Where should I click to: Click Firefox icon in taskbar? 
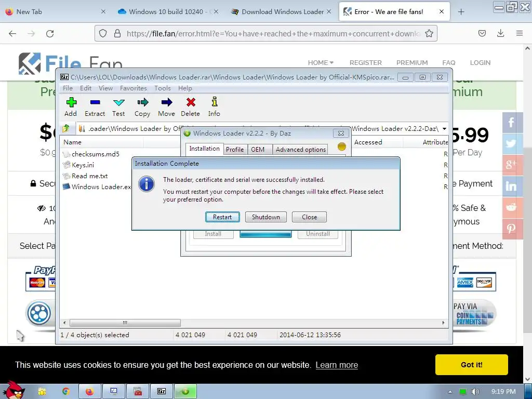coord(89,392)
